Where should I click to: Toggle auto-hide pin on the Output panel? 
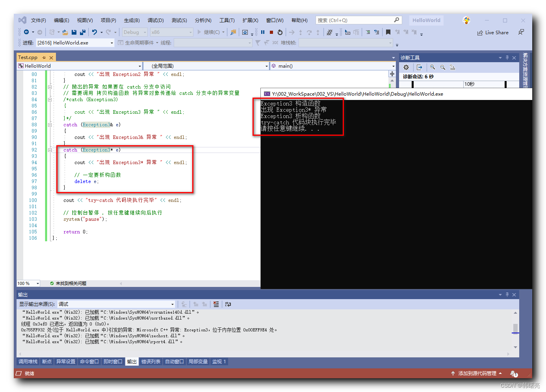(x=507, y=294)
